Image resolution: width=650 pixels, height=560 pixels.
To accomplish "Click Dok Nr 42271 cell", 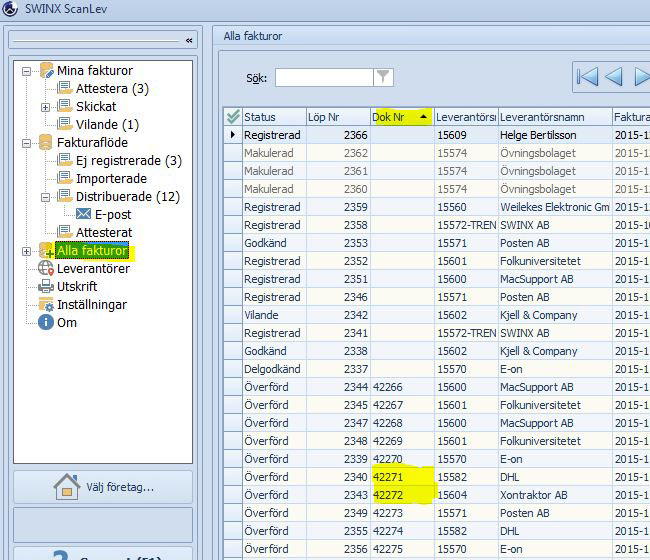I will click(401, 477).
